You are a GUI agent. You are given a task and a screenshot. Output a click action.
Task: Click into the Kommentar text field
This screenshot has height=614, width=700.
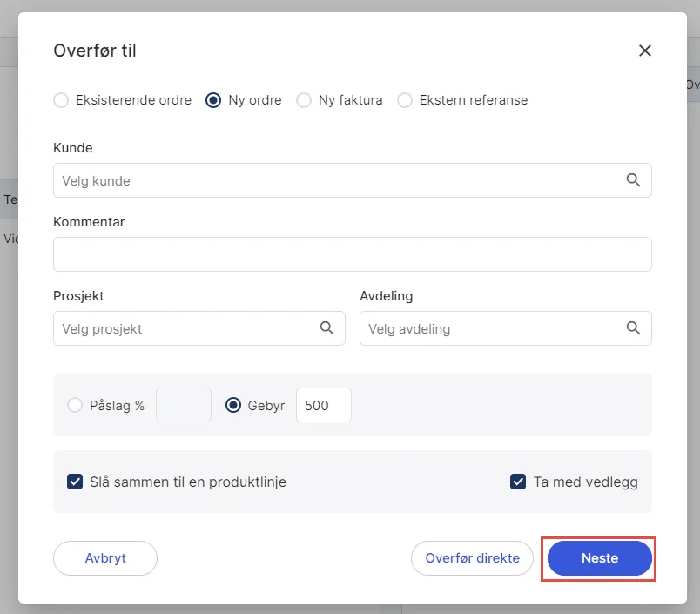pyautogui.click(x=352, y=254)
